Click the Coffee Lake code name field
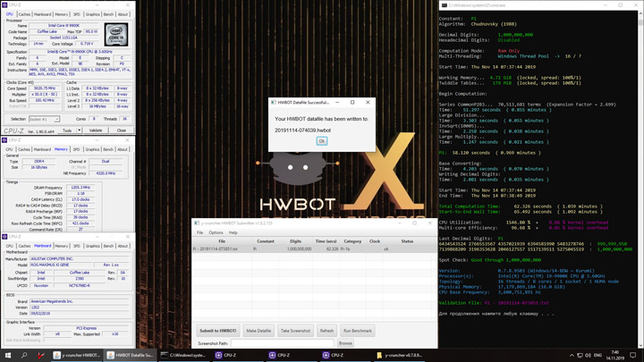The height and width of the screenshot is (362, 644). tap(47, 31)
